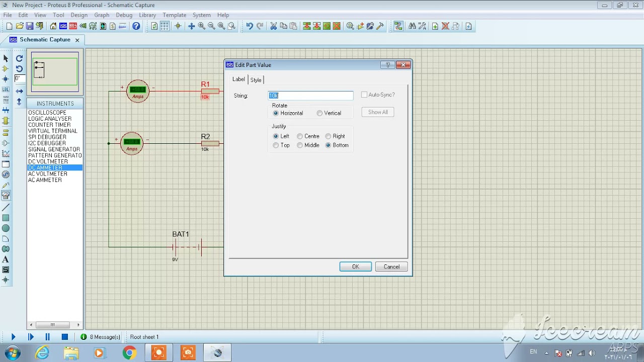Image resolution: width=644 pixels, height=362 pixels.
Task: Click OK in Edit Part Value dialog
Action: [x=356, y=267]
